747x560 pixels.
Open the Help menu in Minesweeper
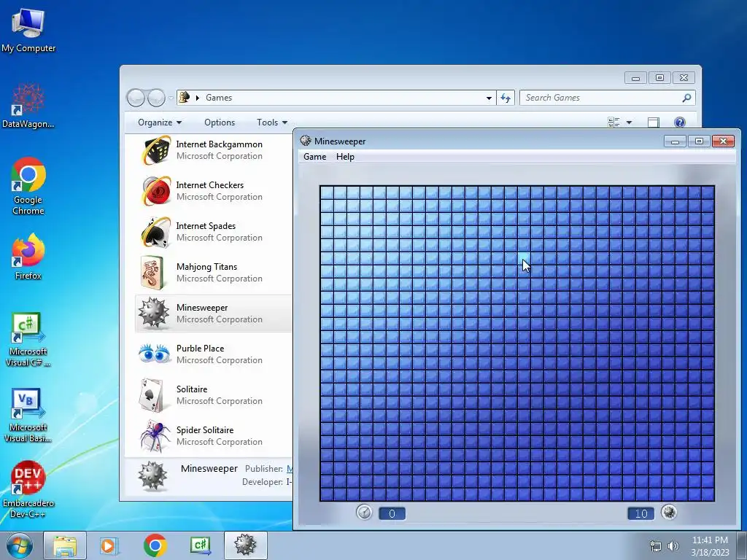(345, 157)
